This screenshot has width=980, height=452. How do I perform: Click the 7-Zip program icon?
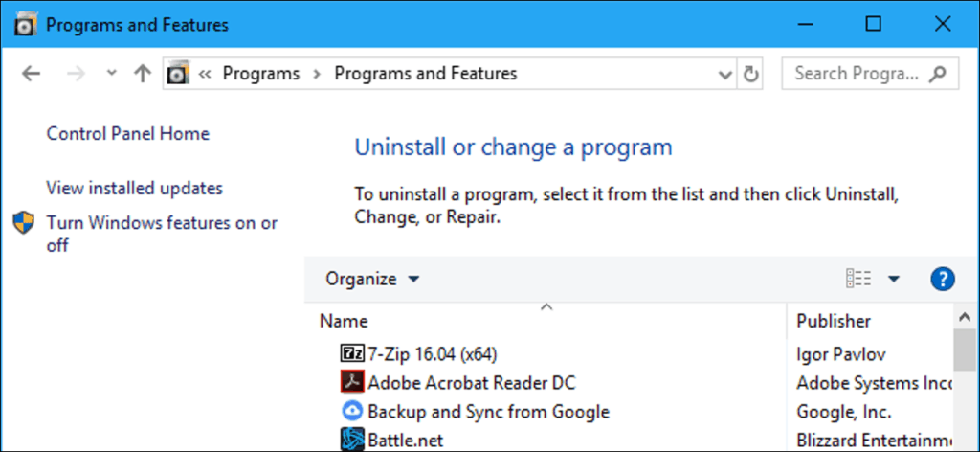pos(352,353)
